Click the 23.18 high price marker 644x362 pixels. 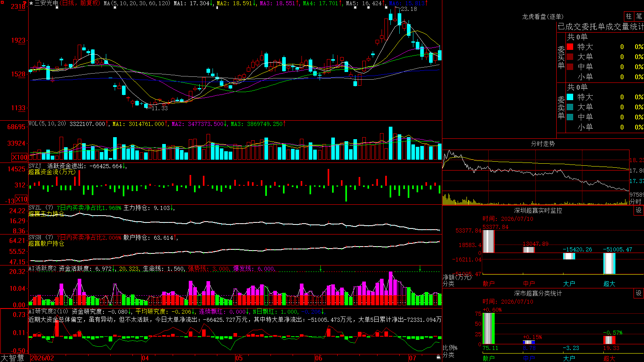[409, 9]
